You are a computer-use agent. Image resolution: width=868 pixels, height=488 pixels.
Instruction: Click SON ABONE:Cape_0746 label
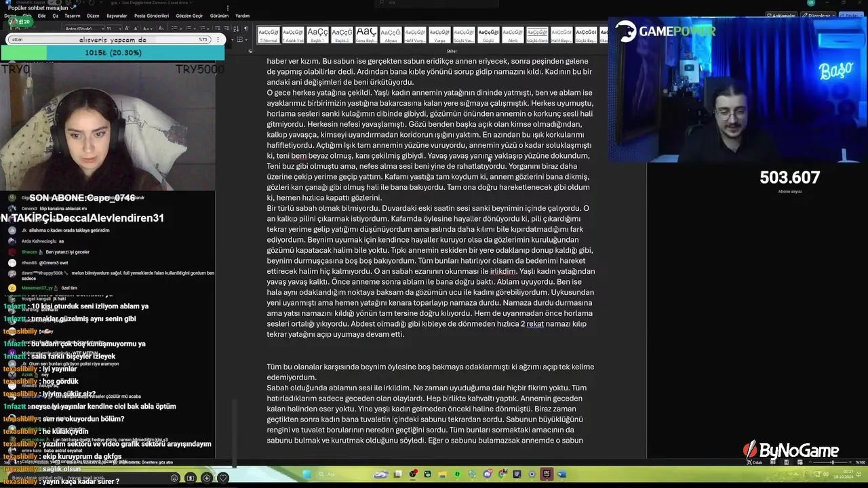[82, 198]
